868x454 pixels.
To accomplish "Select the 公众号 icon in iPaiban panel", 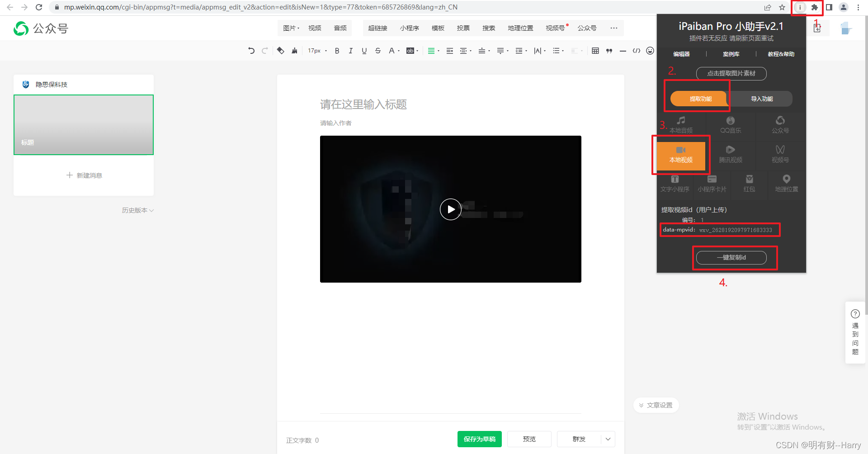I will click(x=780, y=125).
